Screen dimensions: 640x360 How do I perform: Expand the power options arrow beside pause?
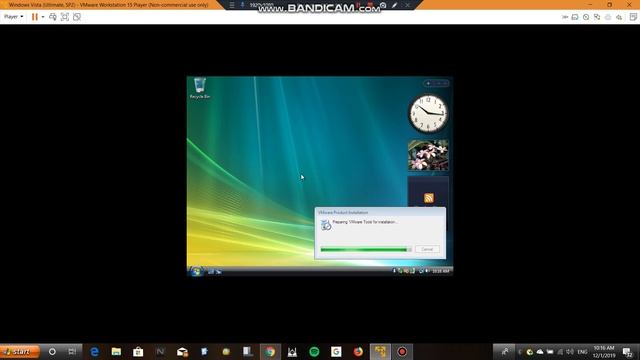pyautogui.click(x=43, y=17)
